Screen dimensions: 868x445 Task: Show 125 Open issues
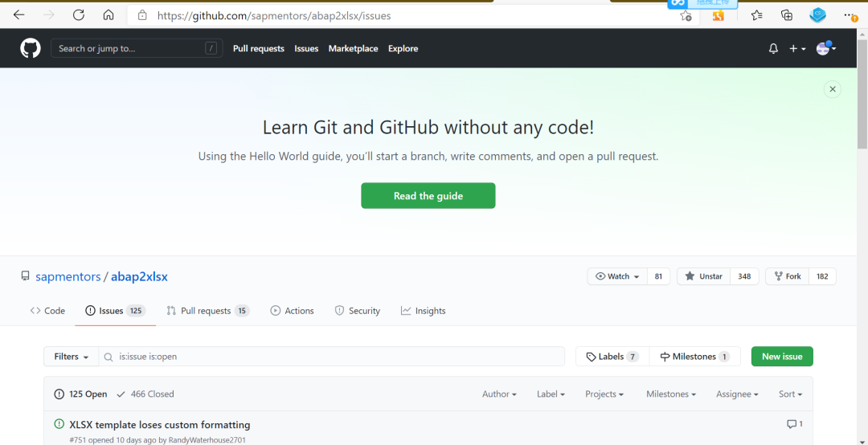[x=81, y=394]
